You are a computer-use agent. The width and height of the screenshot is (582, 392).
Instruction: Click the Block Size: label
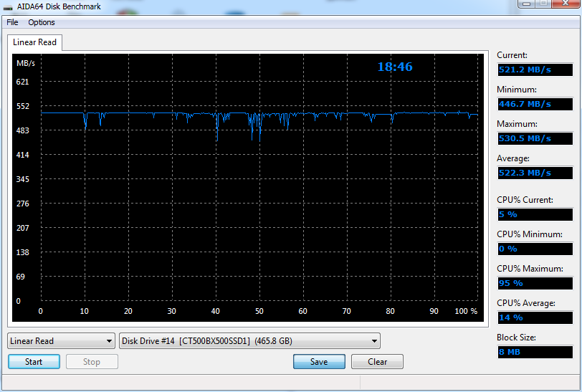click(516, 338)
